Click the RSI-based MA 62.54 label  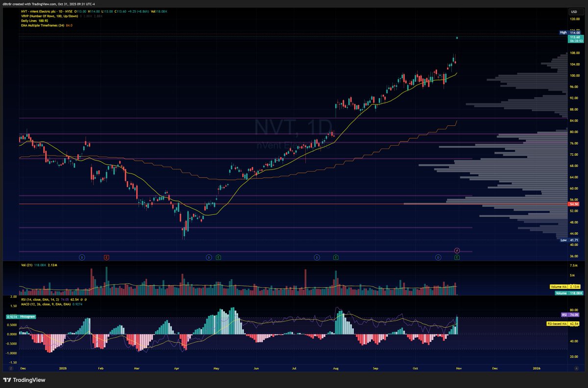(x=563, y=324)
